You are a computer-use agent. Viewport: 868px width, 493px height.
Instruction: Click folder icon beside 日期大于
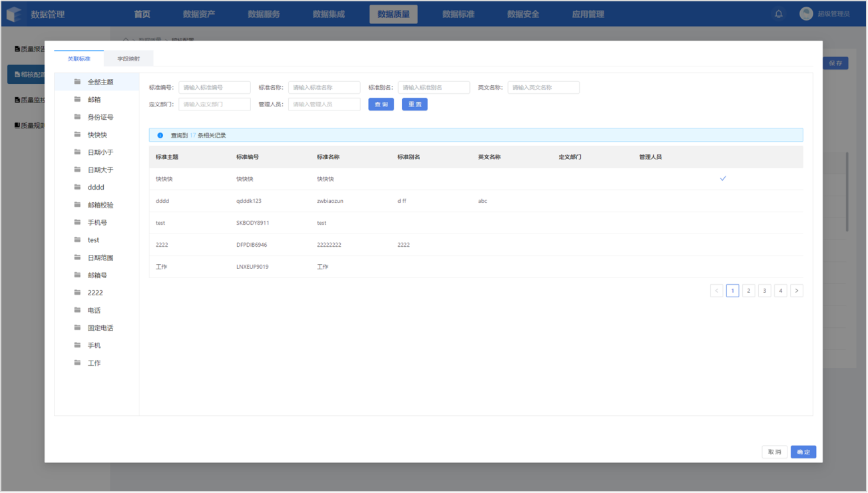point(78,170)
